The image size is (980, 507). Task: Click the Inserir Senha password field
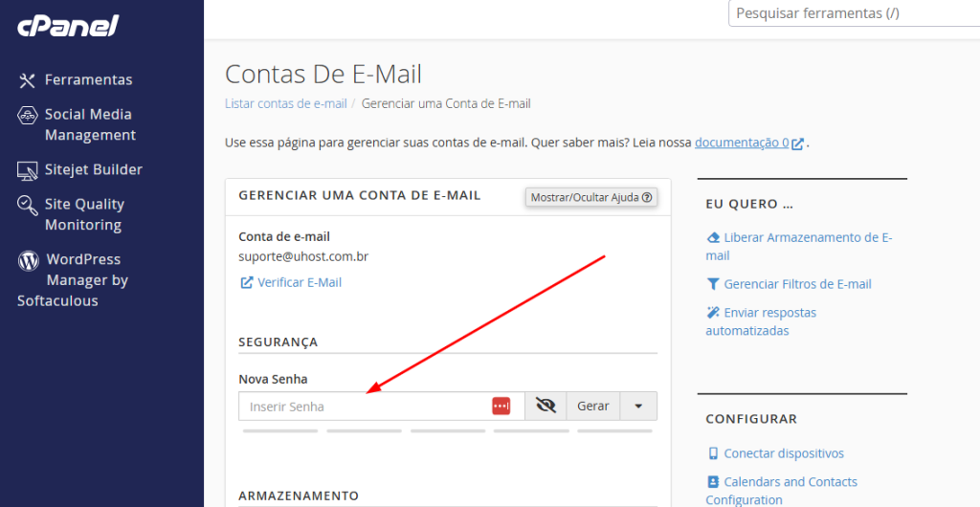(x=381, y=406)
